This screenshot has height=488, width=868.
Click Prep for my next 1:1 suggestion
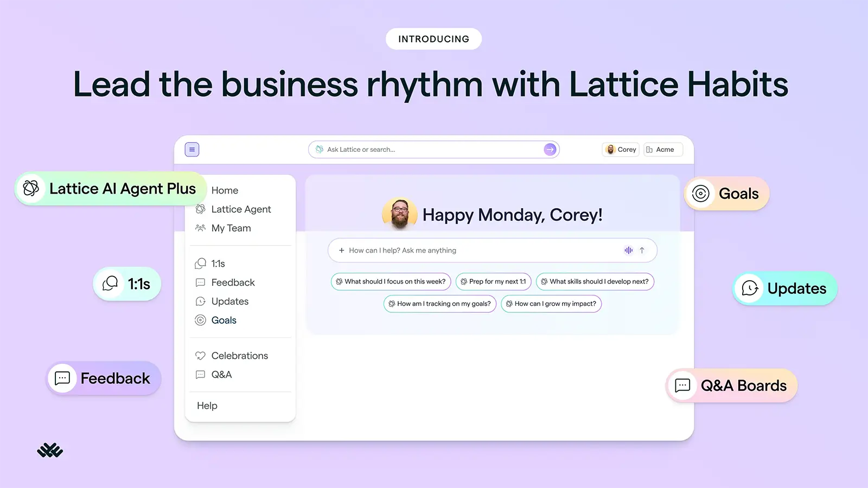pyautogui.click(x=493, y=281)
